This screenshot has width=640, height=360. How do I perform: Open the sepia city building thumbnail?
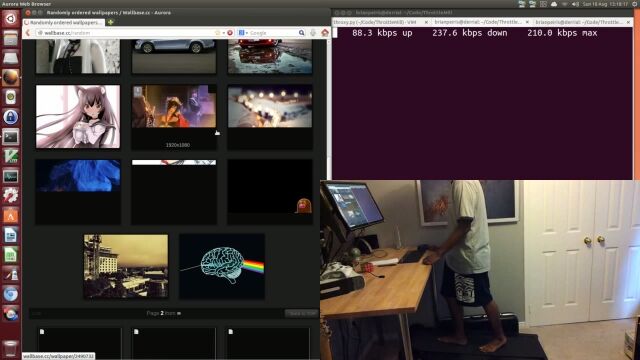pos(126,266)
